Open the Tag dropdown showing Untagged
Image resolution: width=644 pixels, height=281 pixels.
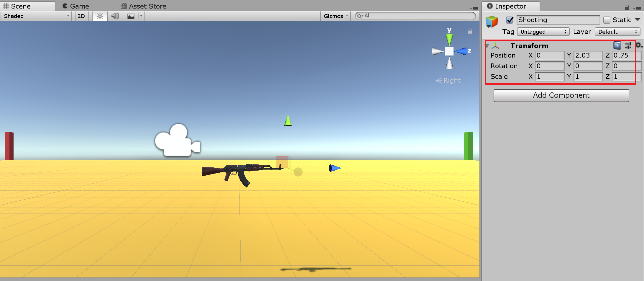click(543, 32)
